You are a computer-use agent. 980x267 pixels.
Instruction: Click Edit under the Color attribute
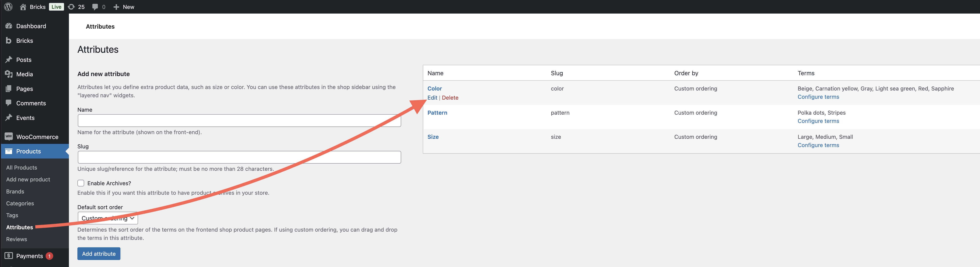[x=432, y=97]
